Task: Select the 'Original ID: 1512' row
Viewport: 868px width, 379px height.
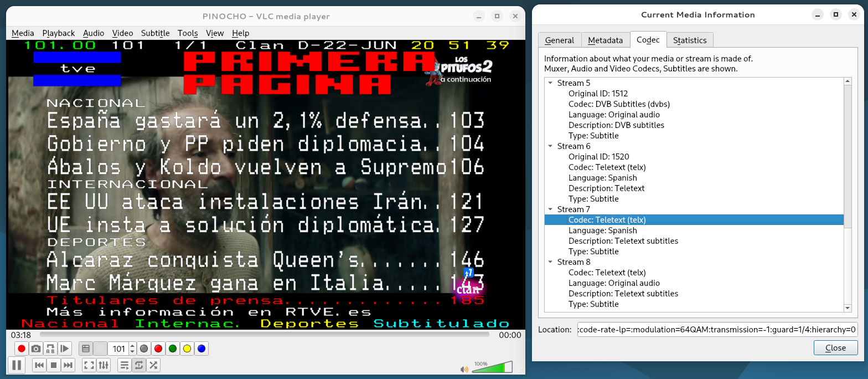Action: coord(694,94)
